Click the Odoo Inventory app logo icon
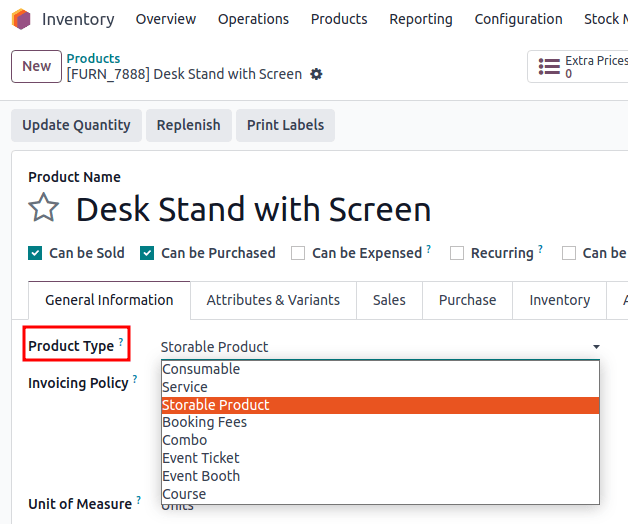This screenshot has width=628, height=524. pos(21,19)
